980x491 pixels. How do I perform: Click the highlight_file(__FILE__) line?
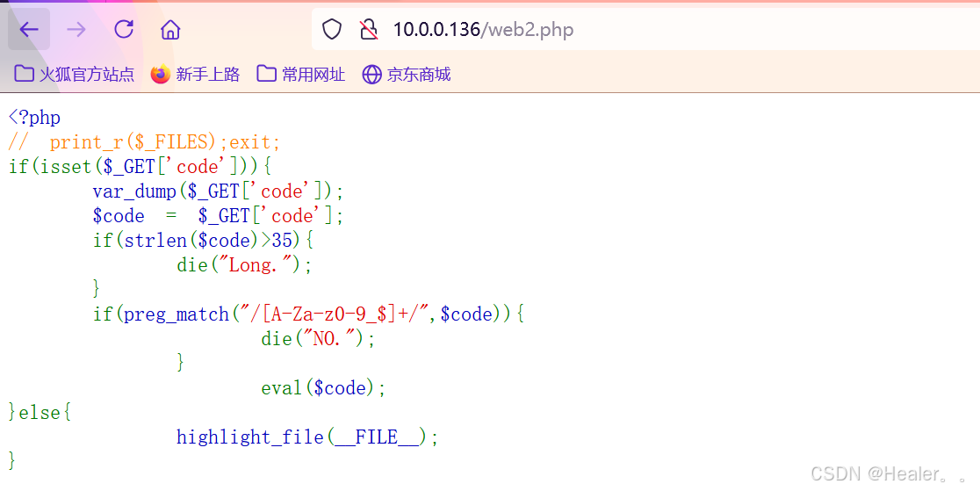pyautogui.click(x=307, y=437)
